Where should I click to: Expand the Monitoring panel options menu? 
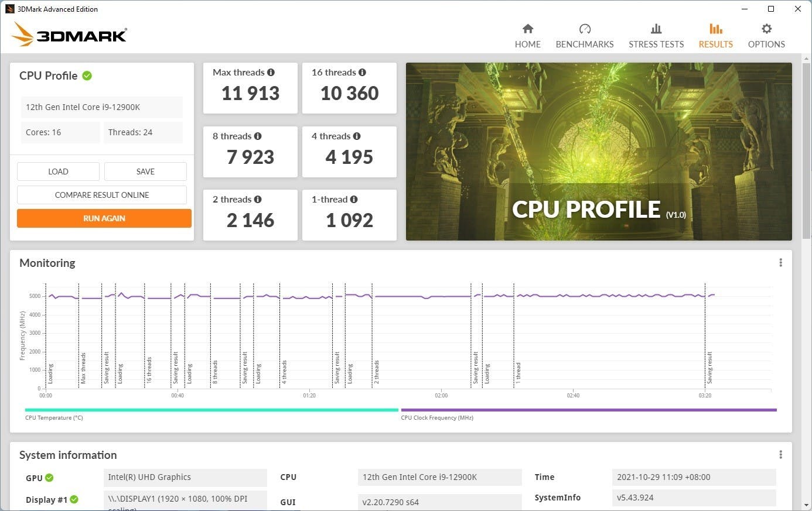tap(780, 263)
